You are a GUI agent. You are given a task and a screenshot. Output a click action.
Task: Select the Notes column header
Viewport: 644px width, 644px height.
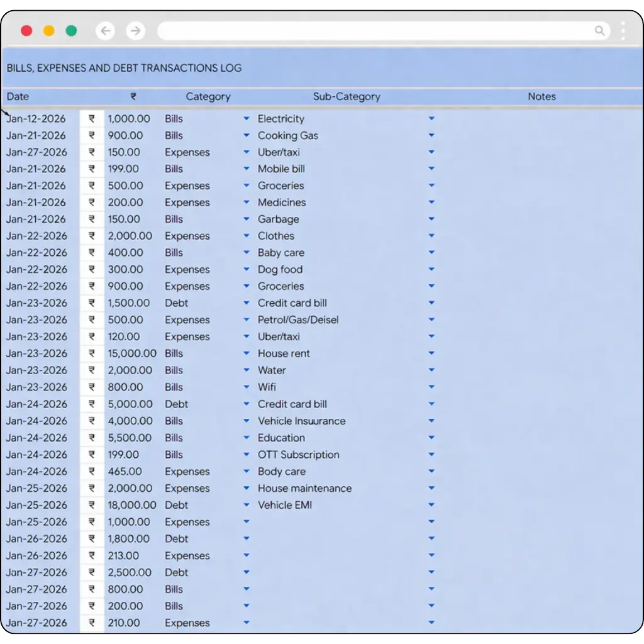point(541,97)
